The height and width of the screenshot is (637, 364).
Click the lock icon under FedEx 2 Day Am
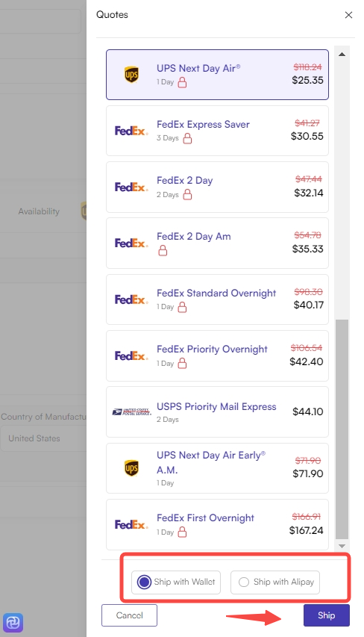(x=163, y=251)
